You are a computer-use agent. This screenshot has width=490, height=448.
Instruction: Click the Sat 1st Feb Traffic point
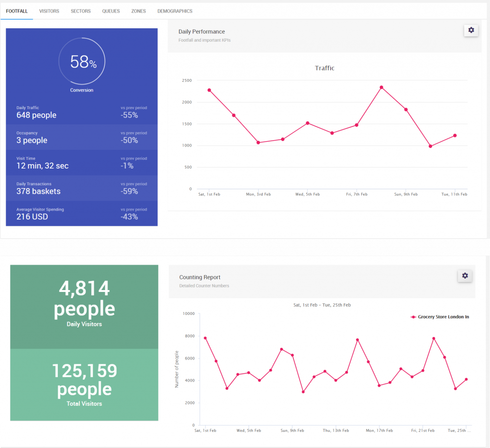coord(209,90)
